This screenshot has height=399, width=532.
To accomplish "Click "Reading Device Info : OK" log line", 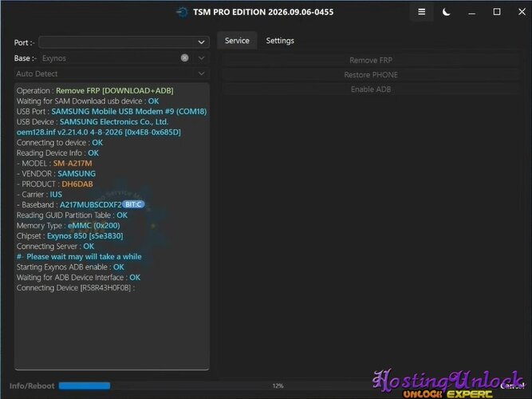I will click(x=57, y=153).
